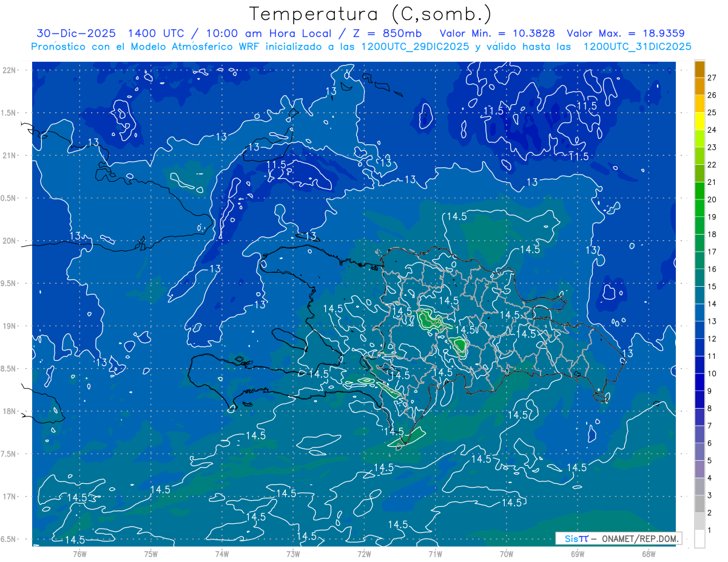
Task: Click latitude label "17N"
Action: coord(9,497)
